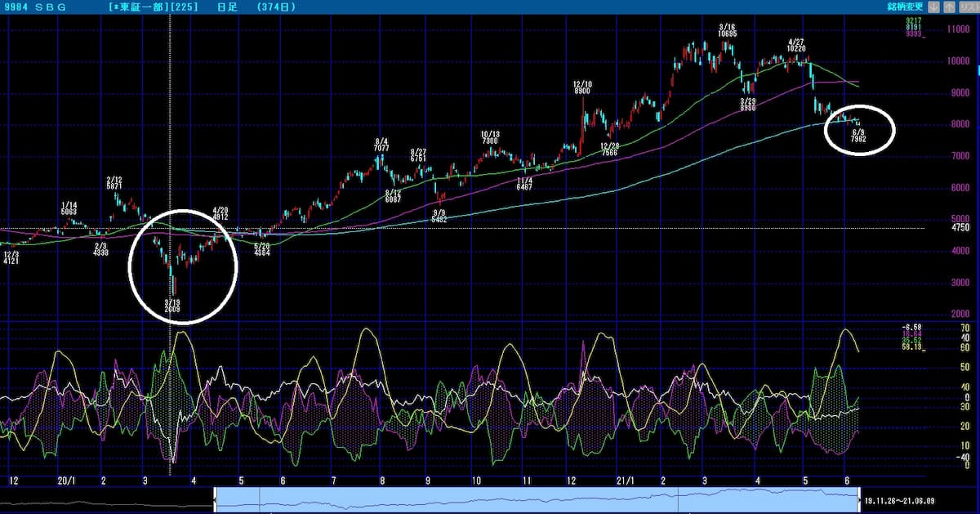Click the up arrow previous-stock button
980x514 pixels.
[x=950, y=7]
